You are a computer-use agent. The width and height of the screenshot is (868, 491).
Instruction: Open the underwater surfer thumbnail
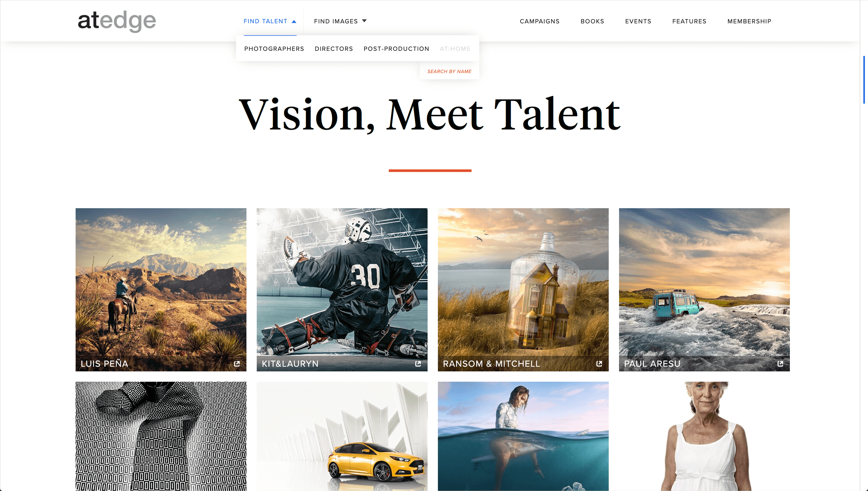[x=523, y=436]
